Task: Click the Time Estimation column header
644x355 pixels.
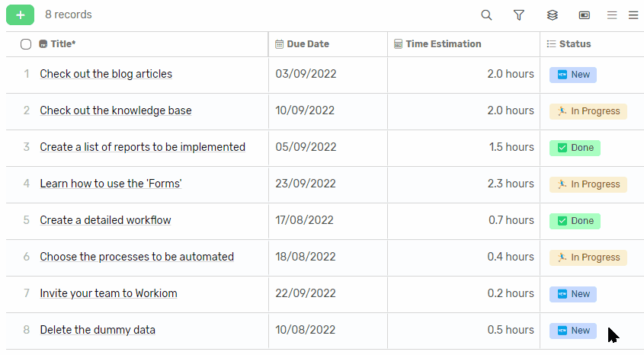Action: pyautogui.click(x=443, y=44)
